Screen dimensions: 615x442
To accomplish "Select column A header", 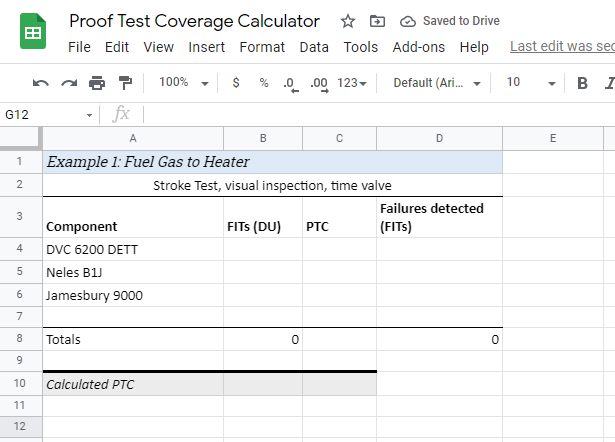I will tap(133, 138).
